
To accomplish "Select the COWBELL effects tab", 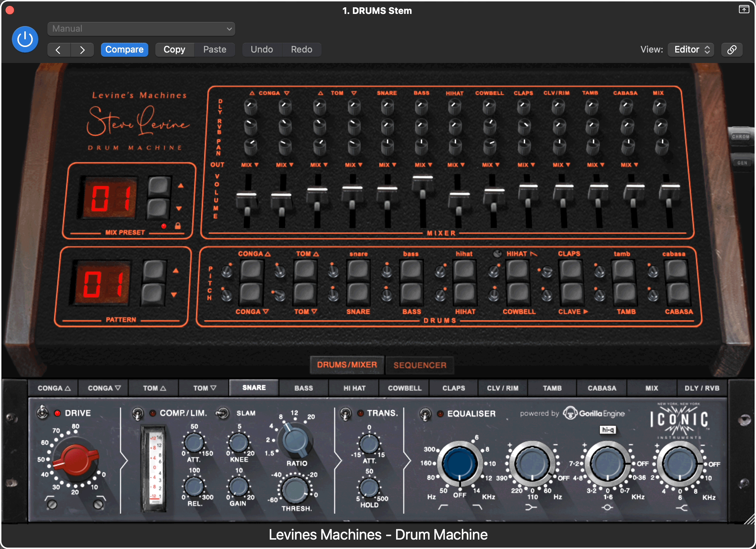I will click(x=404, y=388).
